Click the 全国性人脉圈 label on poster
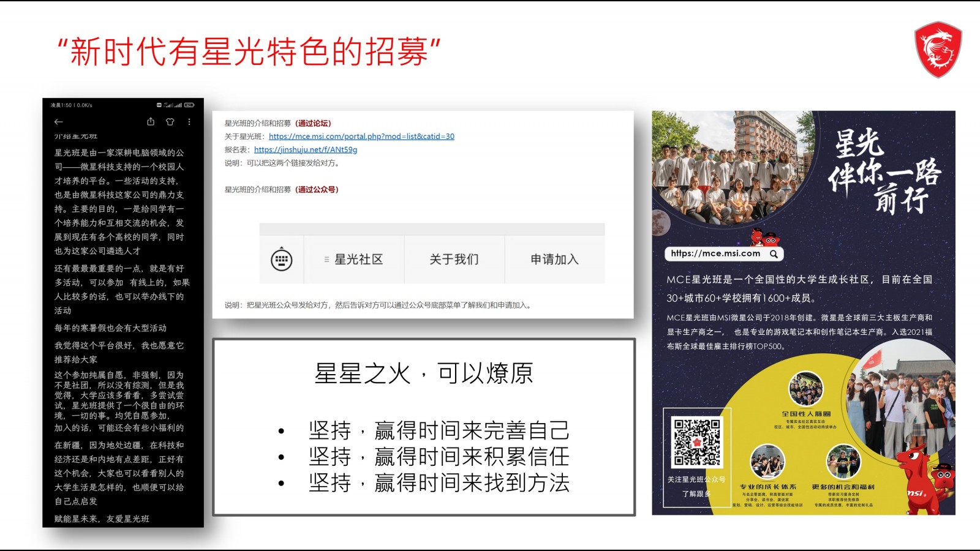 [x=806, y=414]
